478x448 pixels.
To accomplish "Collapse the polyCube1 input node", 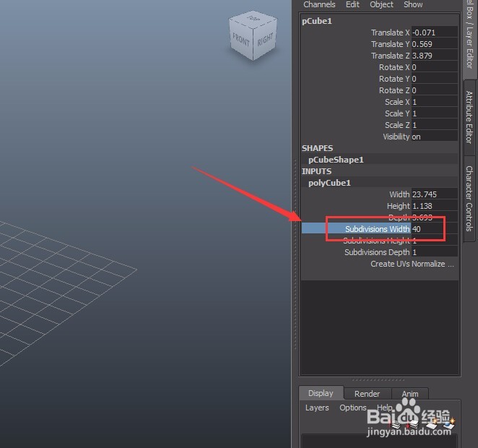I will [329, 183].
